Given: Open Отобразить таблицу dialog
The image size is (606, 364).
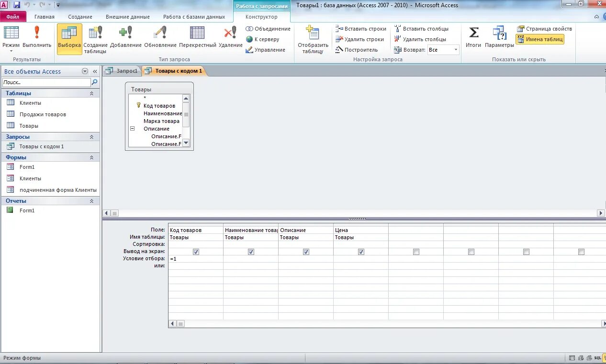Looking at the screenshot, I should point(313,40).
